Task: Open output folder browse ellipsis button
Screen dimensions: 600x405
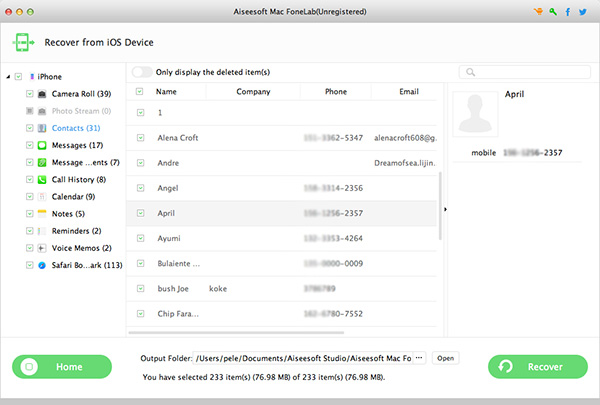Action: (x=419, y=358)
